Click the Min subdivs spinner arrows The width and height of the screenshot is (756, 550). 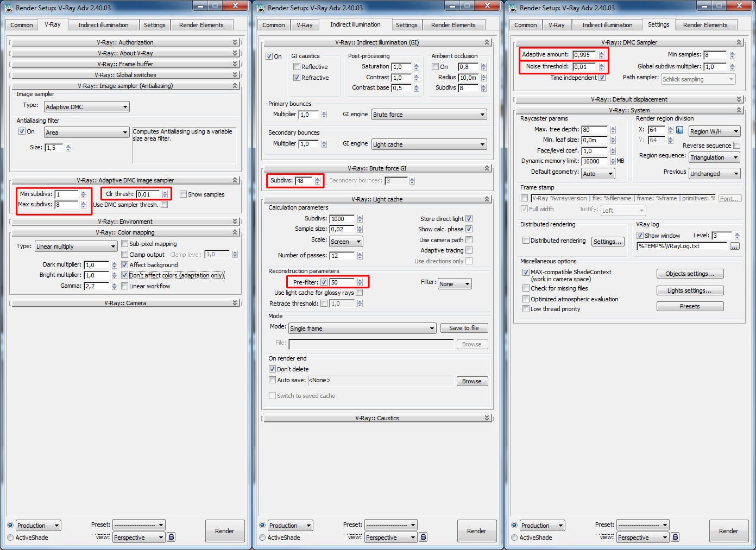83,194
